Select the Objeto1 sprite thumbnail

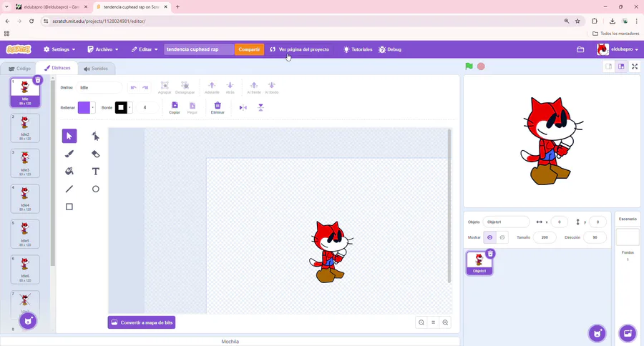click(x=479, y=262)
